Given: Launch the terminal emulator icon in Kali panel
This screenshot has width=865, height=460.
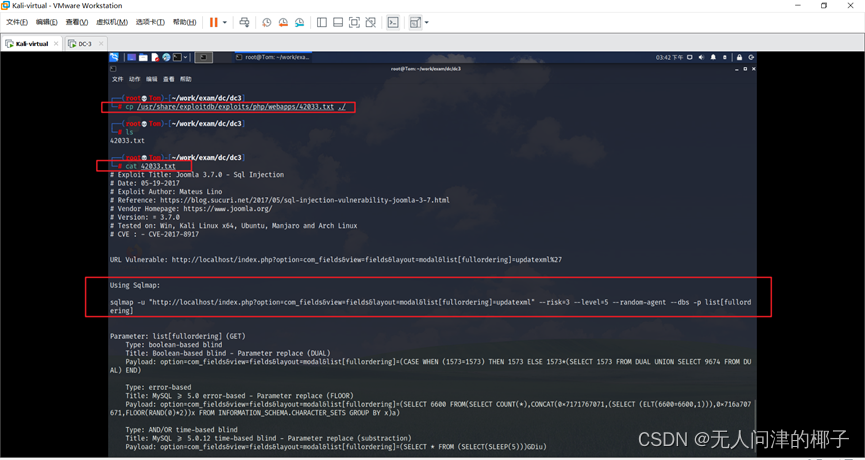Looking at the screenshot, I should pyautogui.click(x=177, y=57).
